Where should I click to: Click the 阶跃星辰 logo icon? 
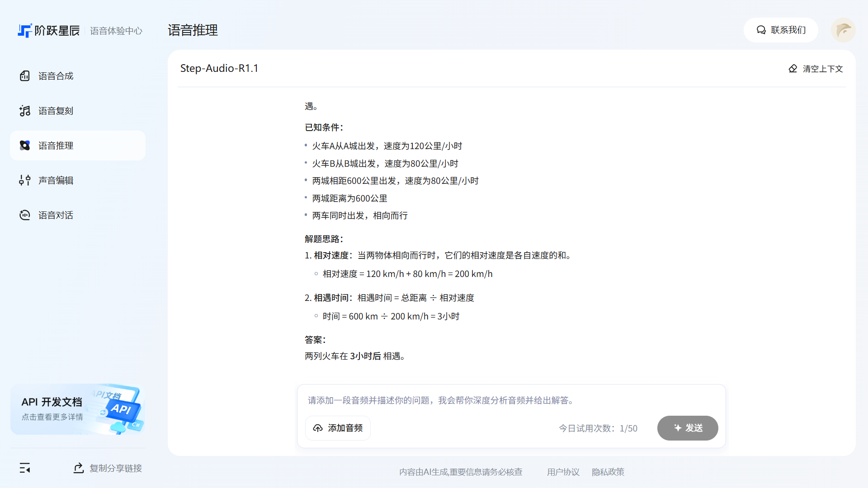click(x=25, y=30)
